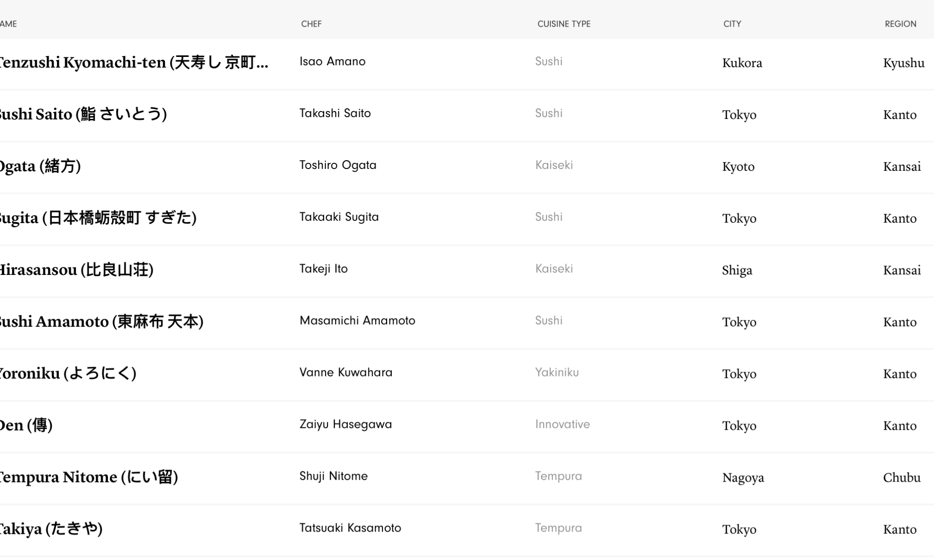Click the Innovative cuisine type label
Image resolution: width=934 pixels, height=560 pixels.
click(562, 424)
